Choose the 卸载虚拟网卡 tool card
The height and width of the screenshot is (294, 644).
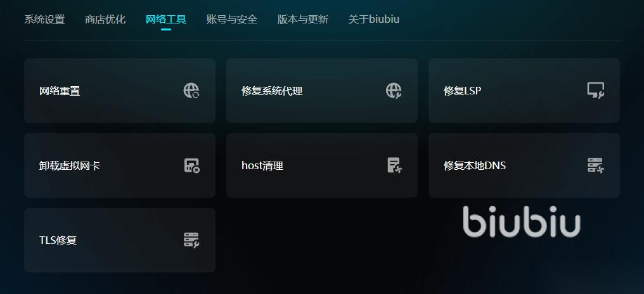pyautogui.click(x=120, y=165)
